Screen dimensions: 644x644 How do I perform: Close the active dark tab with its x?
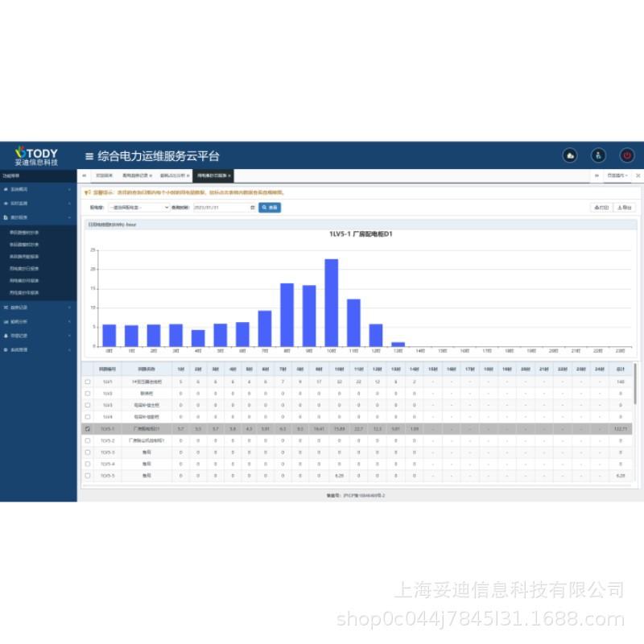[229, 175]
